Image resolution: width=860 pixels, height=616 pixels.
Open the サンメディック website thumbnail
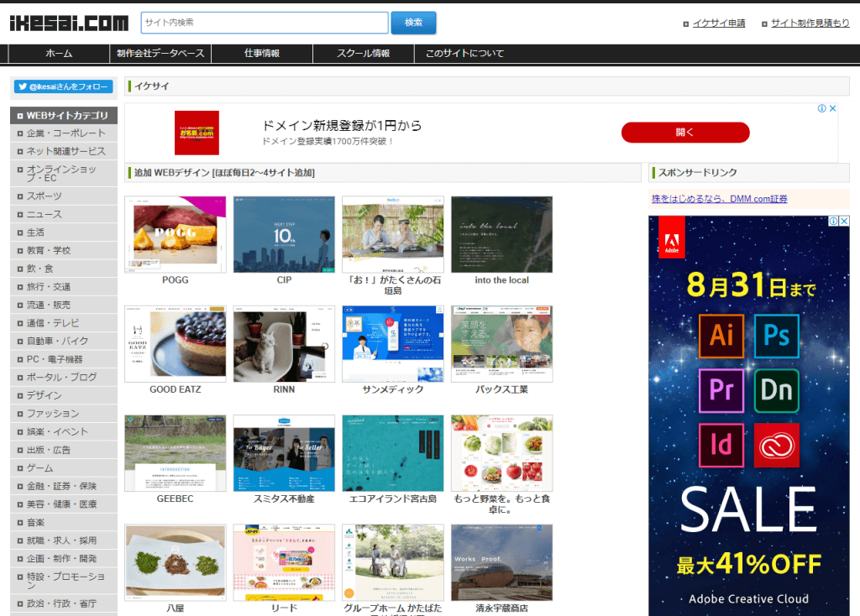pyautogui.click(x=392, y=342)
